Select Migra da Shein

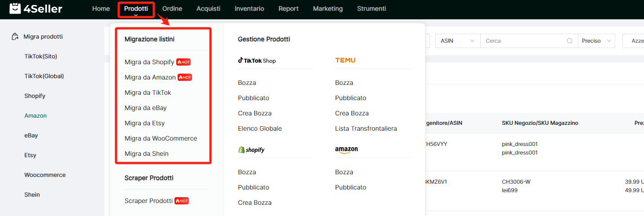point(147,154)
